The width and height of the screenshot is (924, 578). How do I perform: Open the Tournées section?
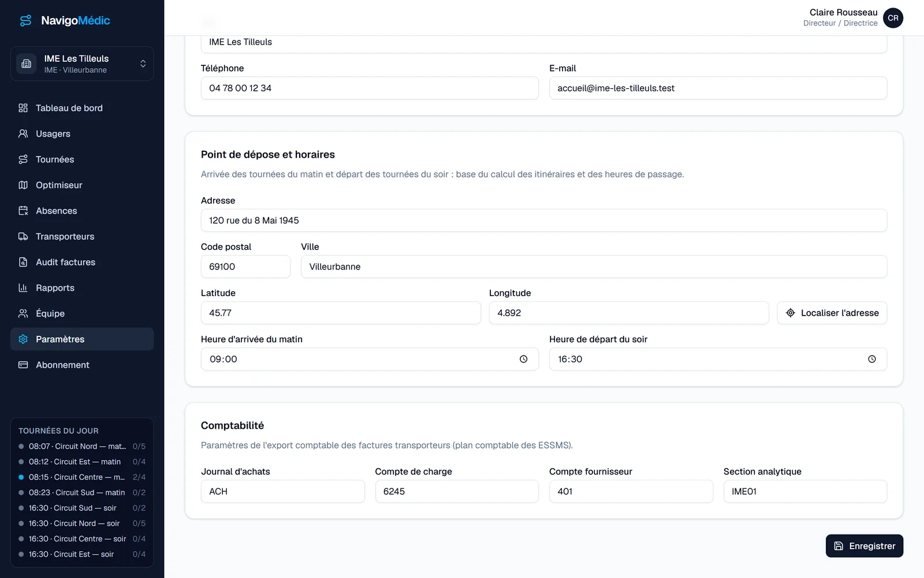pyautogui.click(x=82, y=160)
